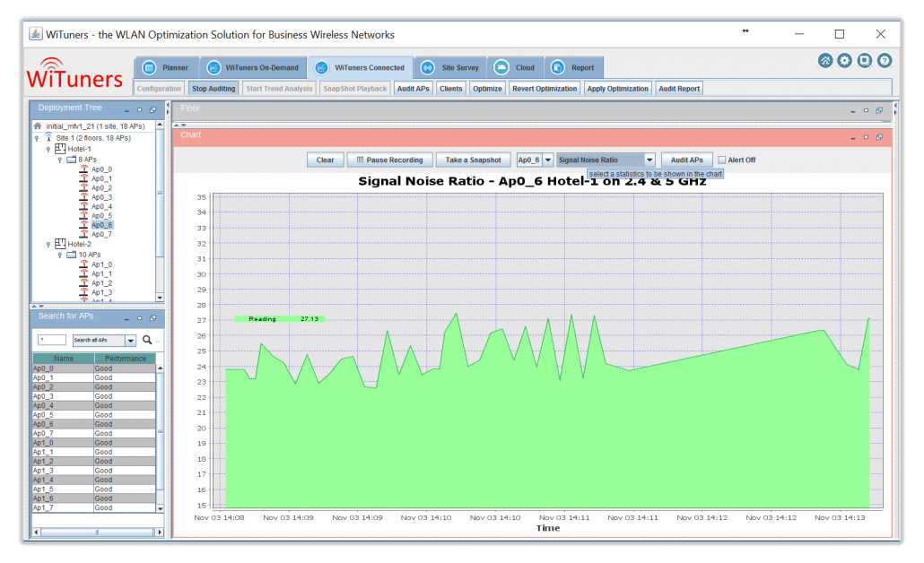This screenshot has height=563, width=924.
Task: Minimize the Deployment Tree panel
Action: click(126, 110)
